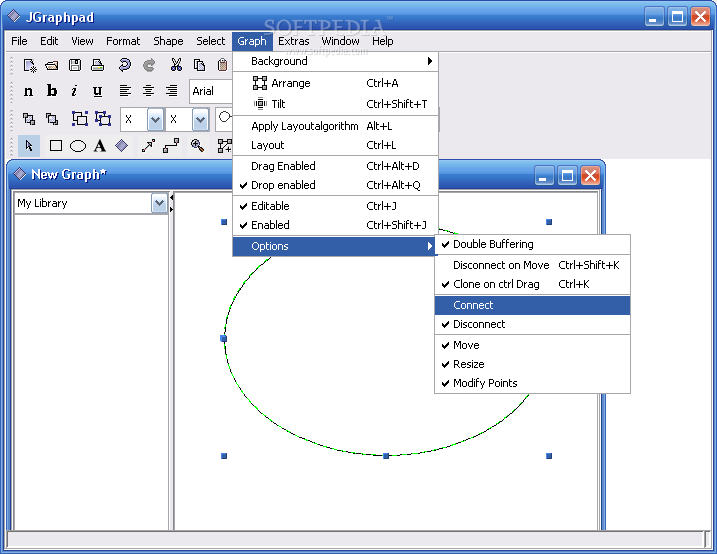Toggle Disconnect on Move option

click(532, 265)
